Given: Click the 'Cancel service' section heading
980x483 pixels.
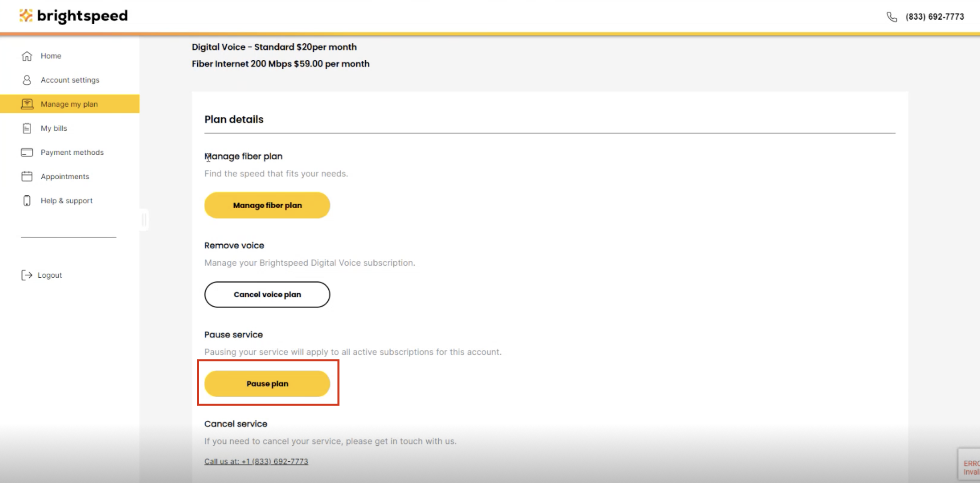Looking at the screenshot, I should 236,424.
